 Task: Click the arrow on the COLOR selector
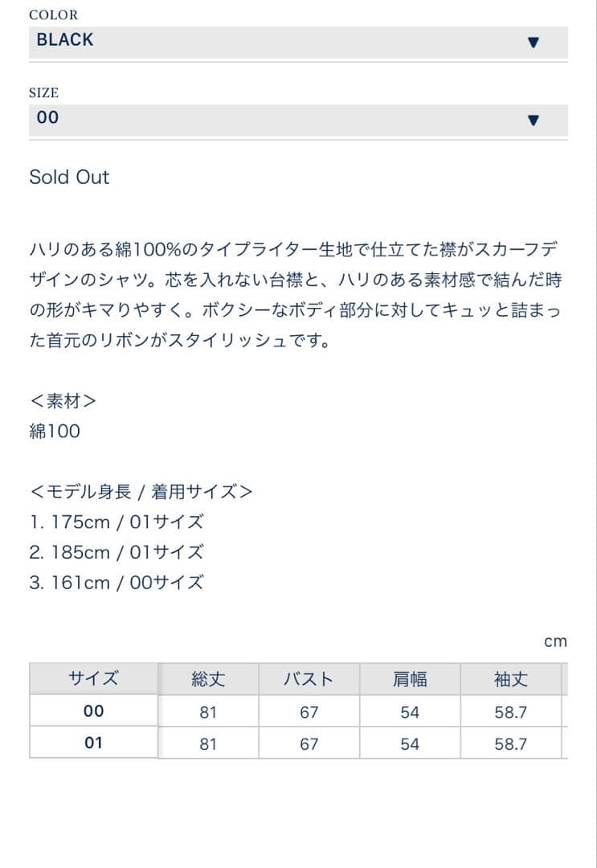532,43
